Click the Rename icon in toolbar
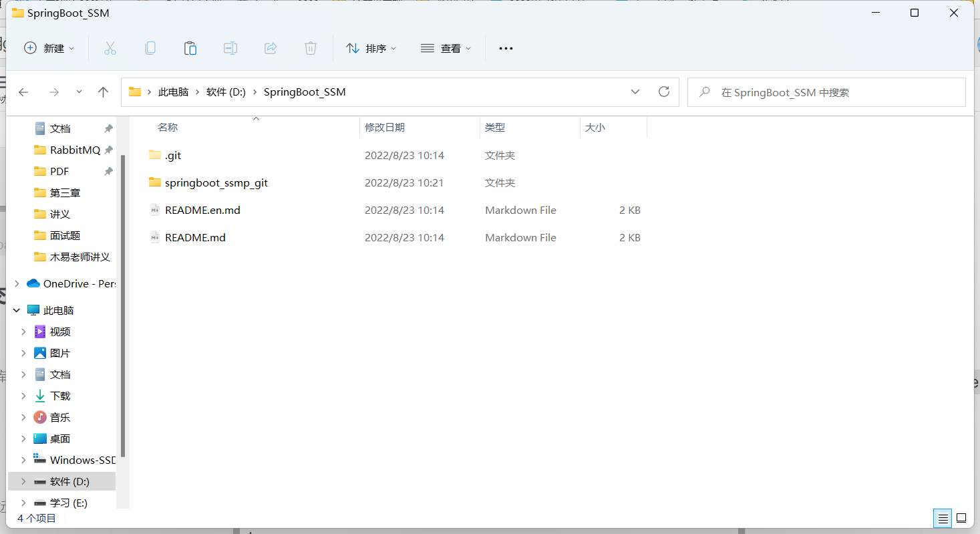Image resolution: width=980 pixels, height=534 pixels. point(230,48)
